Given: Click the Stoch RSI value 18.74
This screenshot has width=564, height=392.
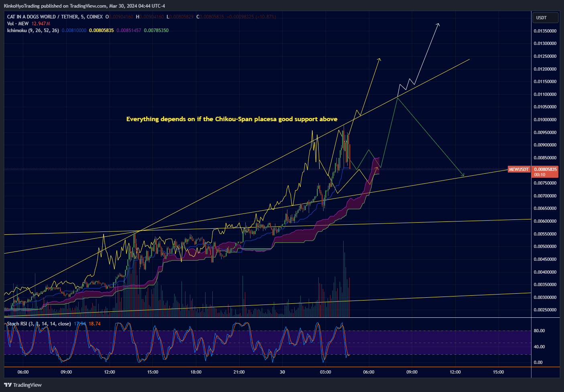Looking at the screenshot, I should click(x=95, y=324).
